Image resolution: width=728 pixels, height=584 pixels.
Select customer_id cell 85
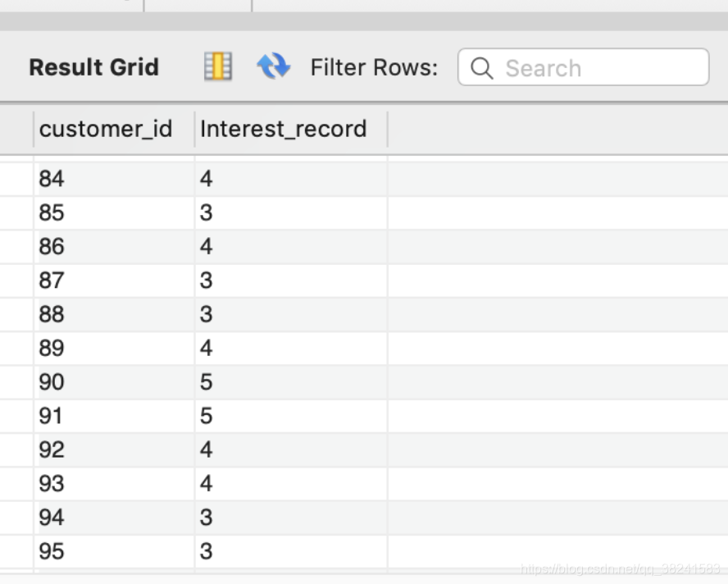114,212
